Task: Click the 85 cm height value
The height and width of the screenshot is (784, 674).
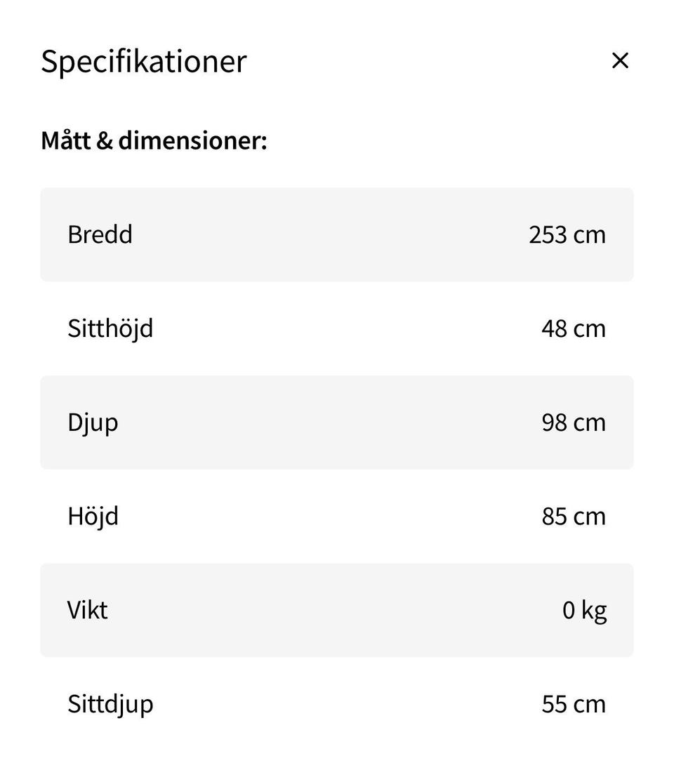Action: coord(573,517)
